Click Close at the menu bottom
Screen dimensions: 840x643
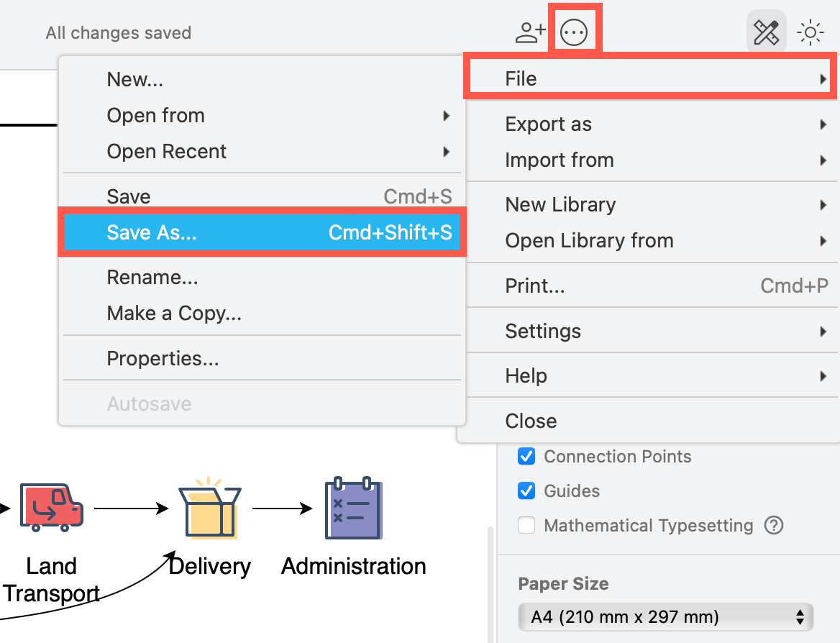coord(531,421)
